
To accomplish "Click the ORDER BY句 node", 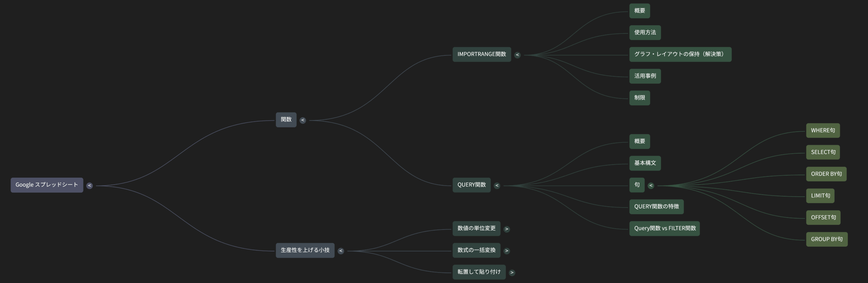I will click(826, 174).
